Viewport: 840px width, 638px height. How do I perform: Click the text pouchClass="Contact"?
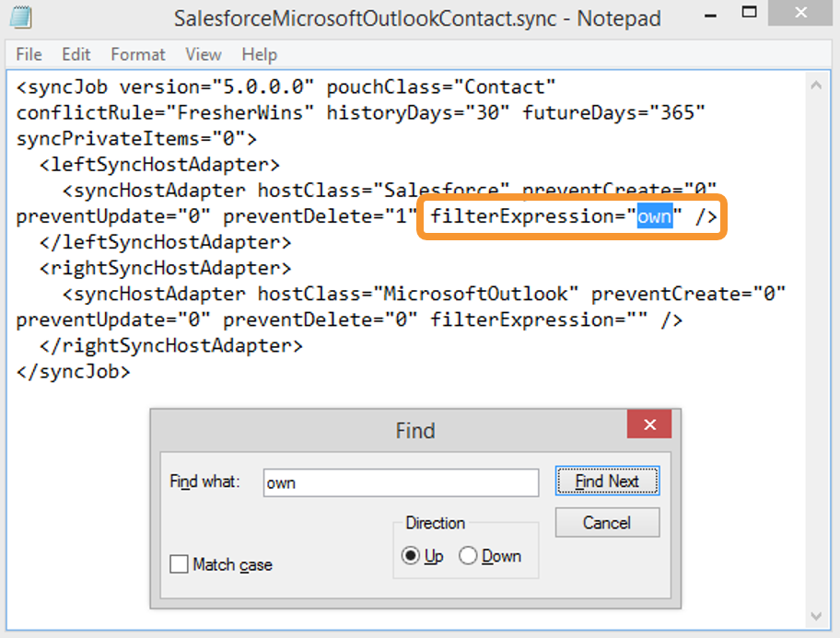click(441, 87)
